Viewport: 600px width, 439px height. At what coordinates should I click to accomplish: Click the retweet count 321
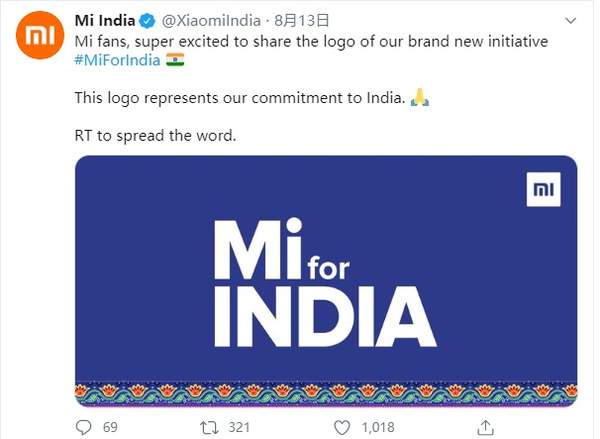click(239, 428)
